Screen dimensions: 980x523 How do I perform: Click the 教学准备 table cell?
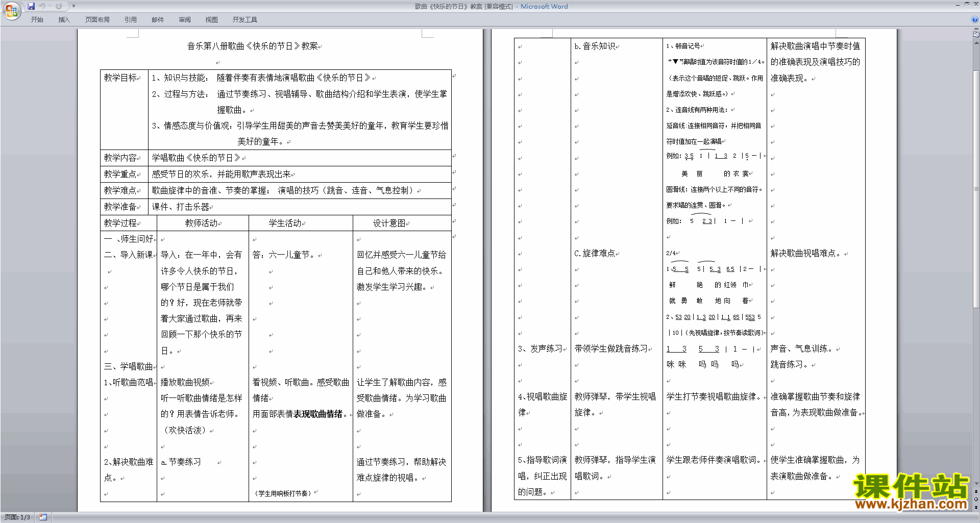pos(124,207)
